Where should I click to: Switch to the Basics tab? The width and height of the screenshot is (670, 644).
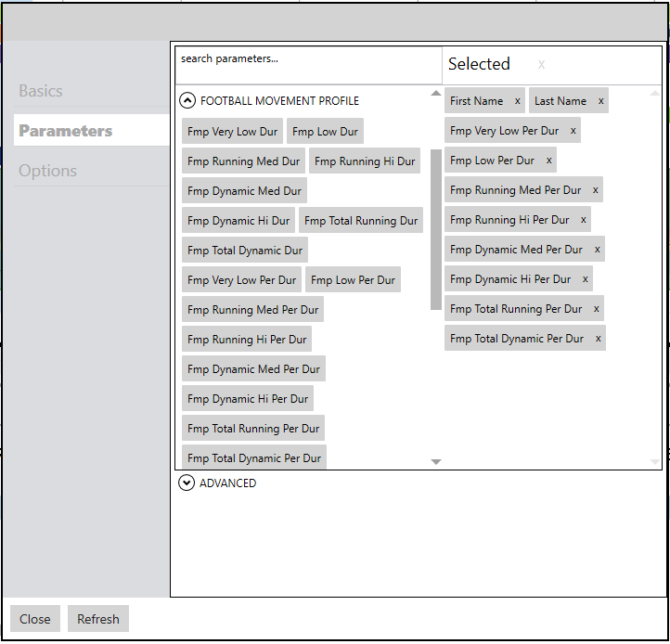(x=41, y=91)
